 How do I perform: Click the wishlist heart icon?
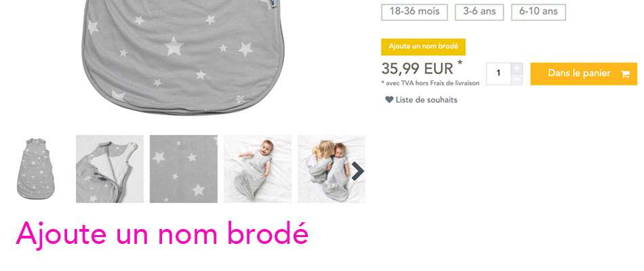click(x=389, y=100)
